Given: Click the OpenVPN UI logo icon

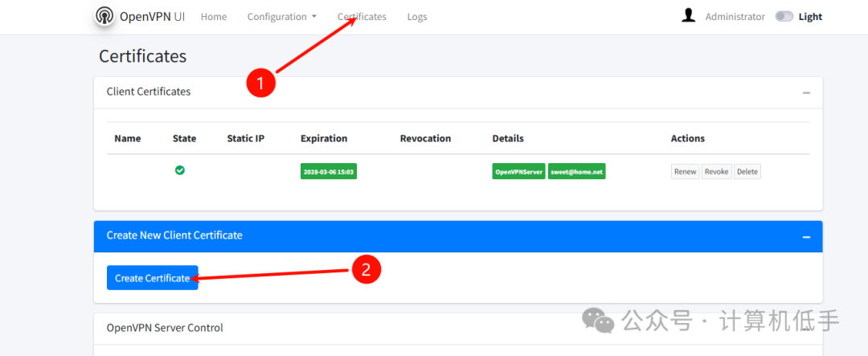Looking at the screenshot, I should (x=104, y=16).
